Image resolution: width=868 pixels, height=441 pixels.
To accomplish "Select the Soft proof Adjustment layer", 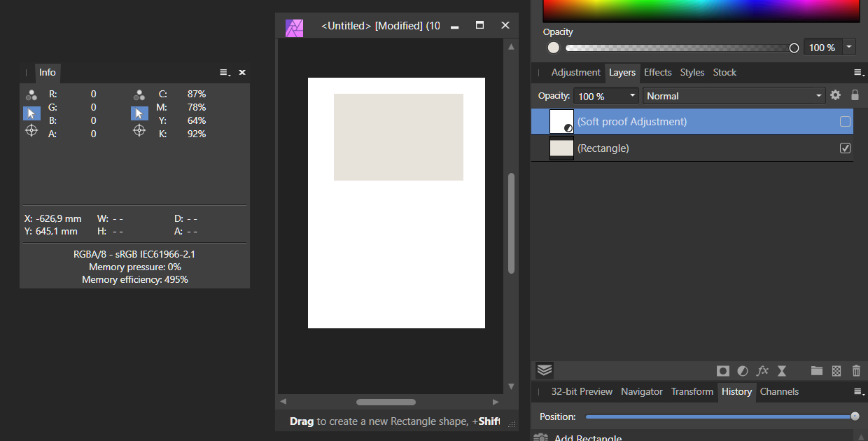I will (x=651, y=121).
